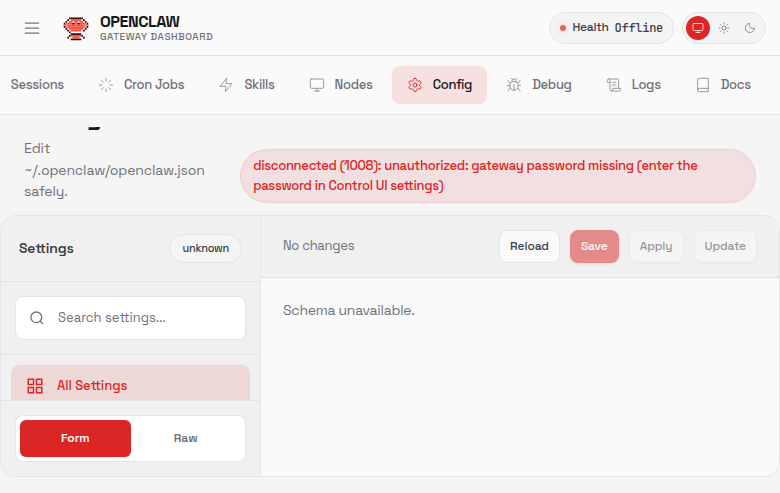The image size is (780, 493).
Task: Click the Docs book icon
Action: [x=703, y=85]
